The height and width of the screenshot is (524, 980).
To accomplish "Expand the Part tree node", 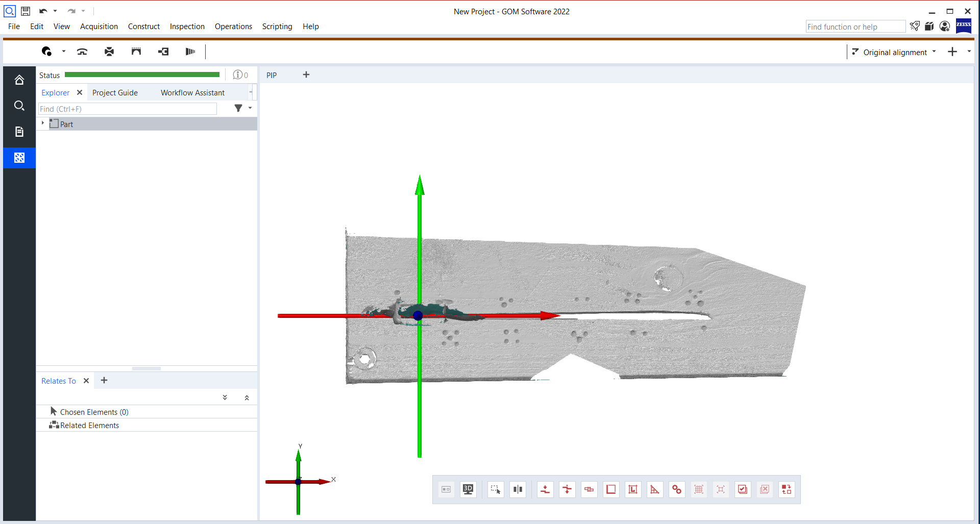I will [x=43, y=123].
